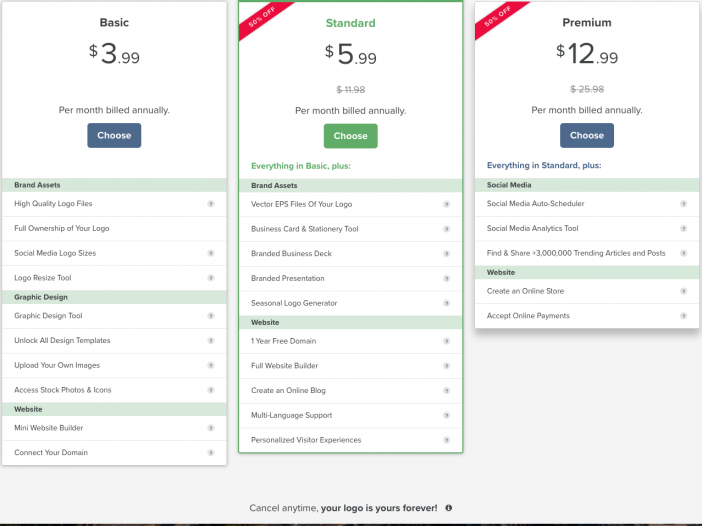Click the Standard plan title

click(x=351, y=23)
